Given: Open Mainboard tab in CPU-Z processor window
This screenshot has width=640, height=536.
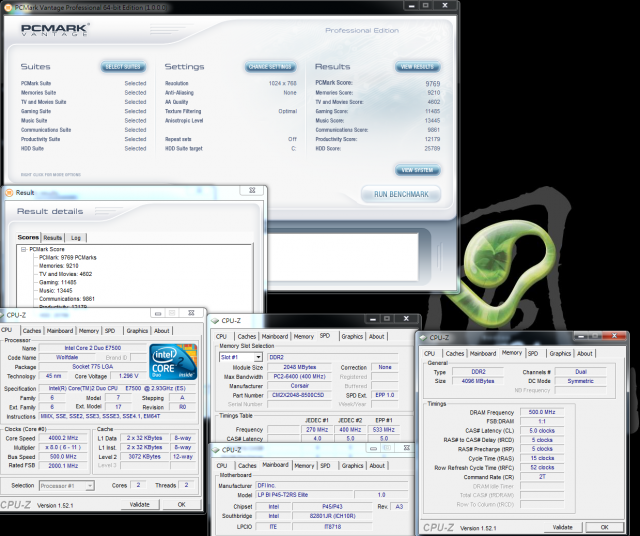Looking at the screenshot, I should (60, 331).
